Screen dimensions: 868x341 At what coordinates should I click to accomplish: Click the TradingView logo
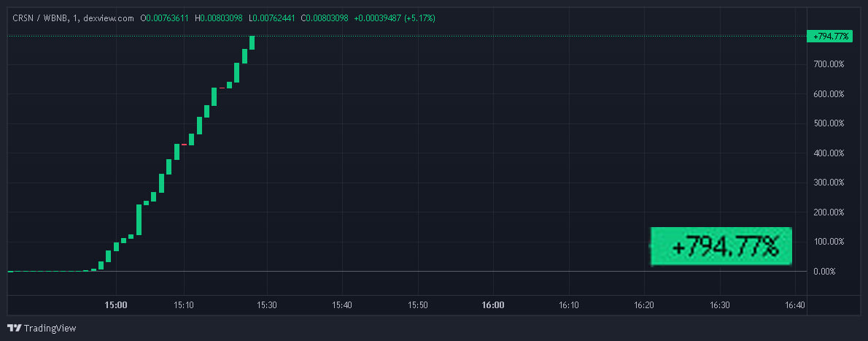[42, 329]
